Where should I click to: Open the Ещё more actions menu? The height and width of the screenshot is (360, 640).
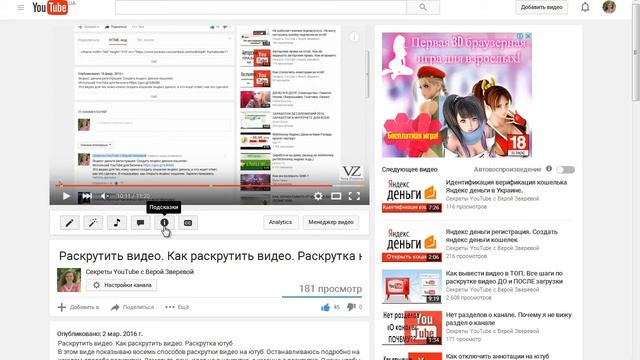pyautogui.click(x=177, y=307)
